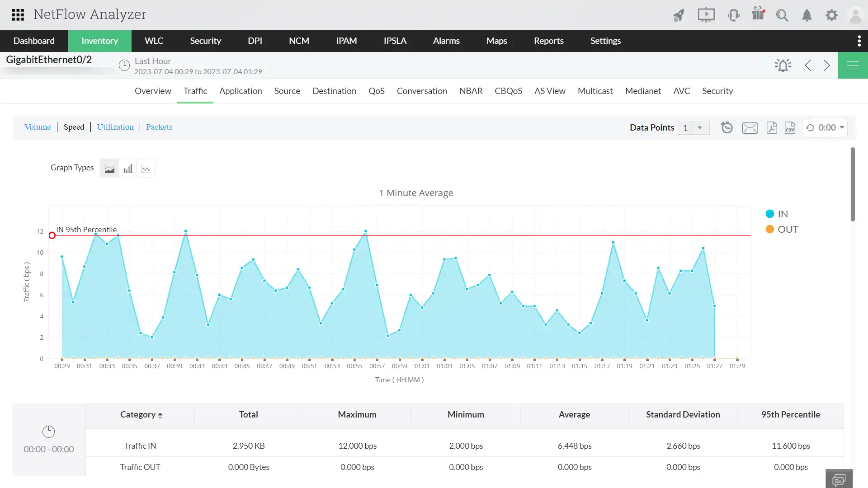Image resolution: width=868 pixels, height=488 pixels.
Task: Toggle OUT series in chart legend
Action: (x=782, y=230)
